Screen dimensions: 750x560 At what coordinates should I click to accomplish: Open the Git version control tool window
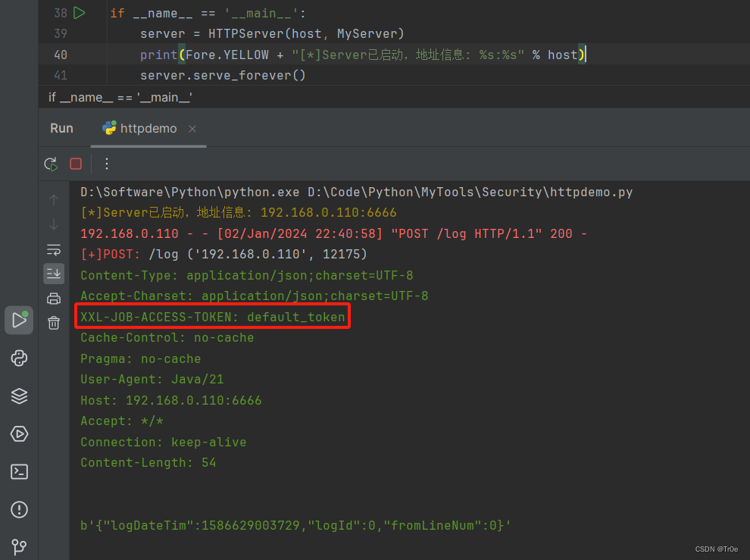[x=19, y=546]
